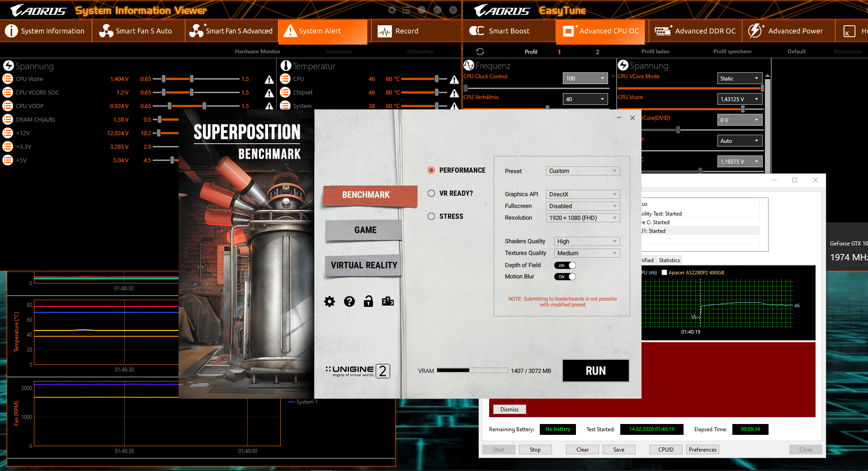Click the Preferences button

click(703, 449)
